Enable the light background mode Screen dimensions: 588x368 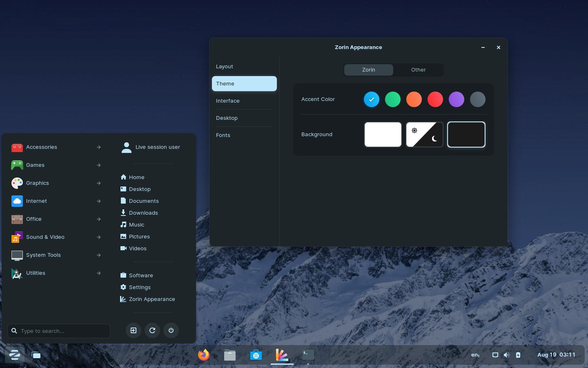[x=383, y=135]
